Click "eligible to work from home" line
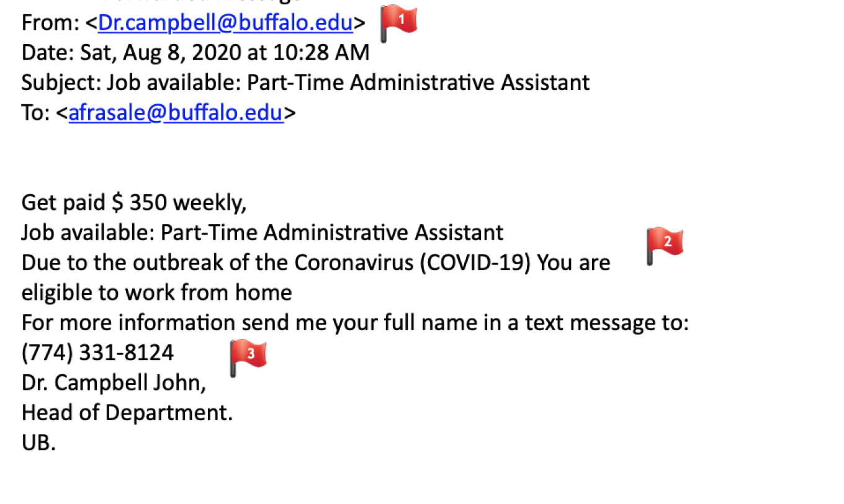This screenshot has width=844, height=504. 156,292
